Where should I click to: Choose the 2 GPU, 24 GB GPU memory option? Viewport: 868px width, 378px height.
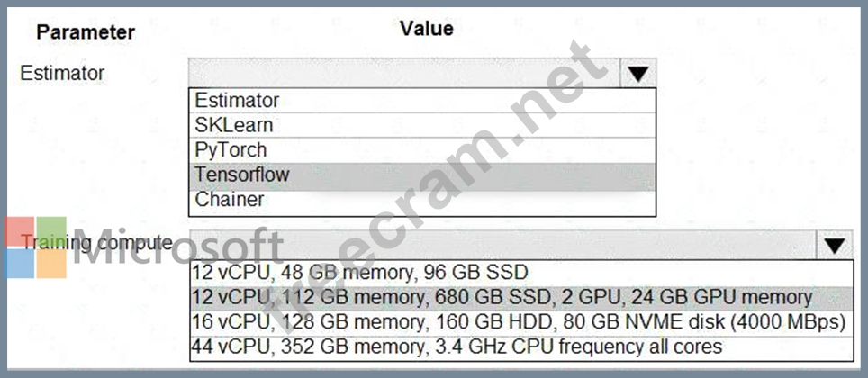coord(504,297)
